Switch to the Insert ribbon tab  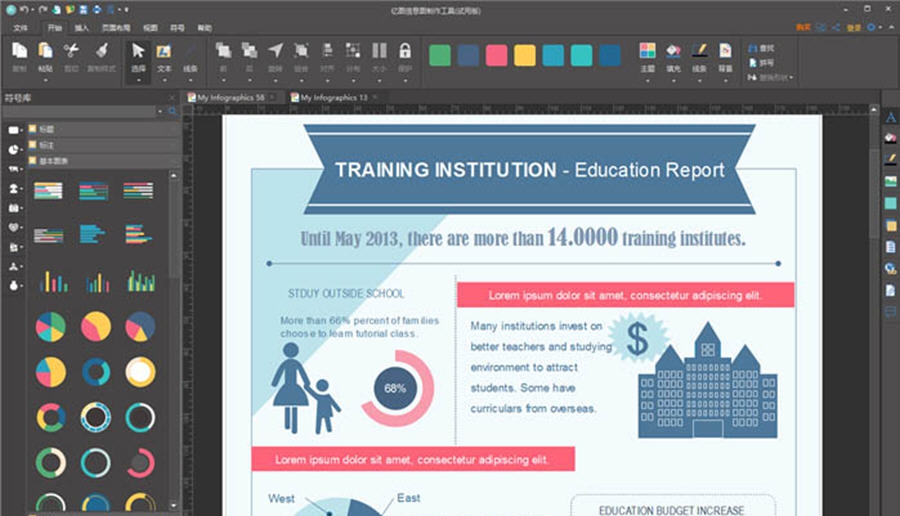(82, 28)
